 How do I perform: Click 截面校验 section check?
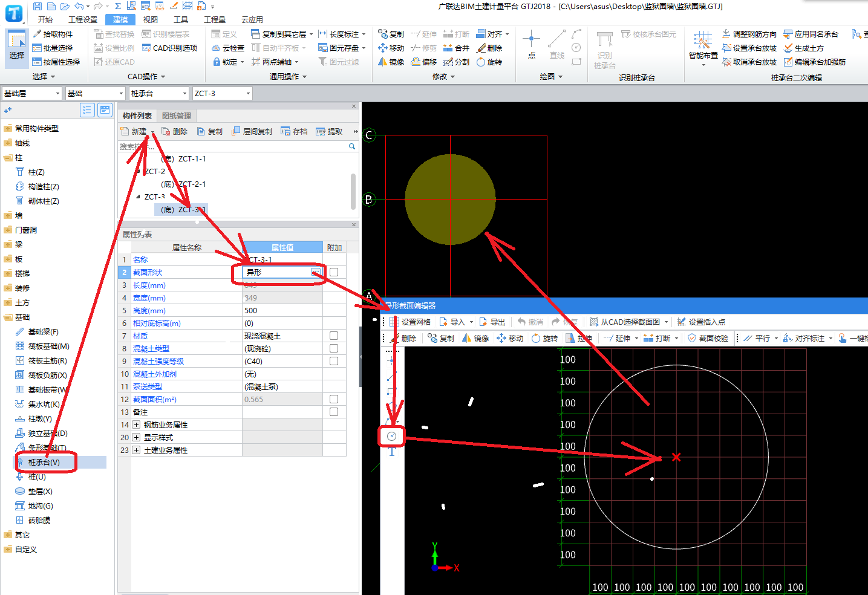click(x=708, y=338)
